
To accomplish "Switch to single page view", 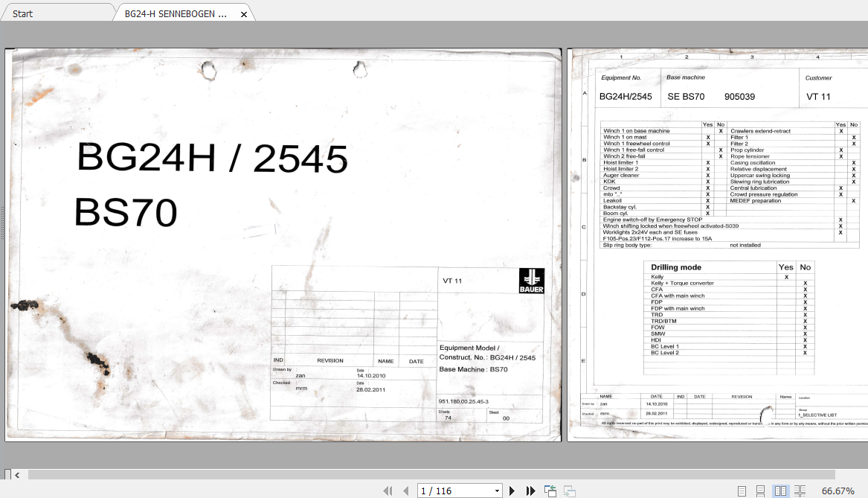I will pyautogui.click(x=741, y=491).
